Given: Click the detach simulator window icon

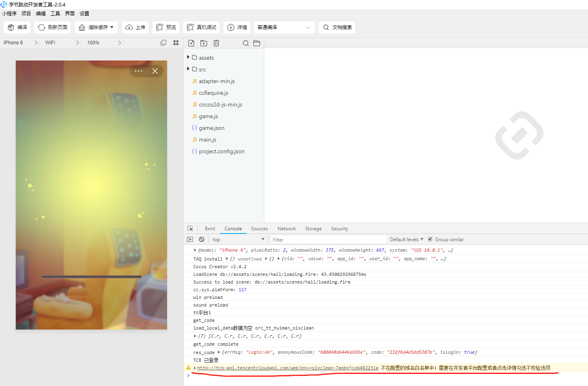Looking at the screenshot, I should tap(163, 43).
